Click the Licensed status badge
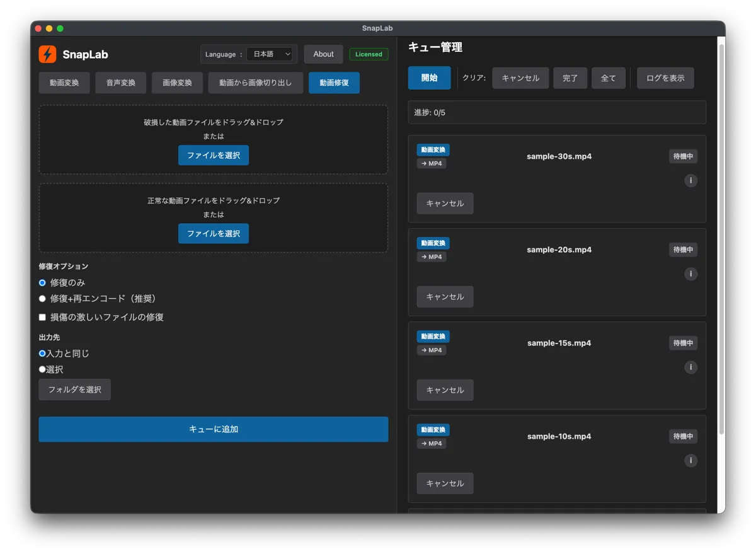Screen dimensions: 756x554 click(x=369, y=54)
